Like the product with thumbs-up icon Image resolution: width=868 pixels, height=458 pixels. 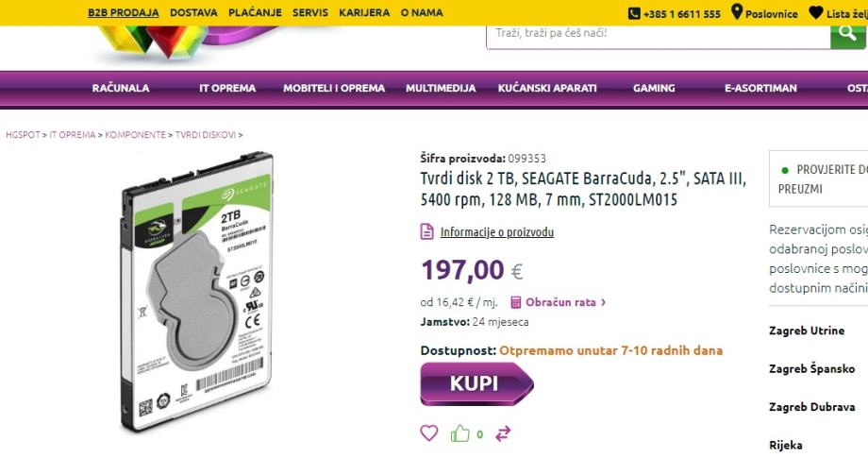[460, 433]
